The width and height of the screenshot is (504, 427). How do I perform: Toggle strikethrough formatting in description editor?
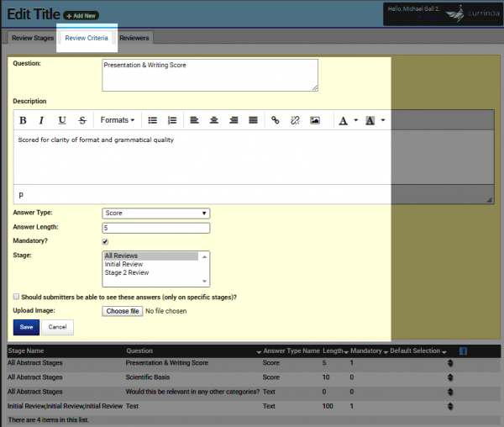click(x=82, y=120)
